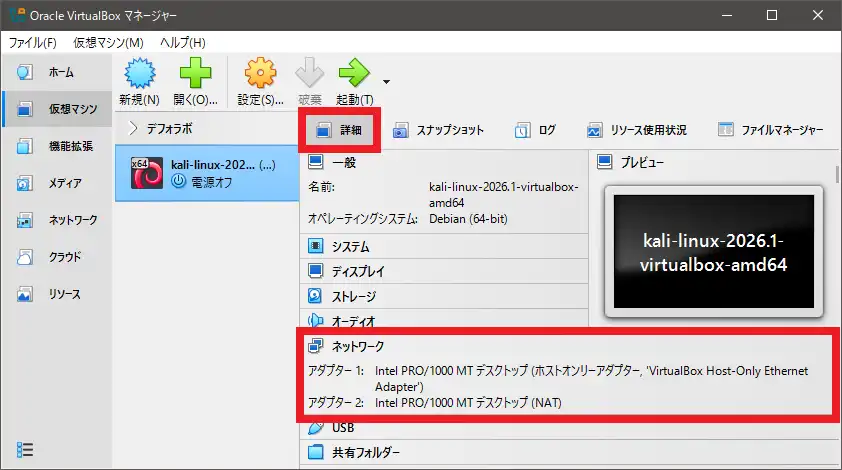Click the 開く(O) green plus icon
842x470 pixels.
click(x=195, y=75)
